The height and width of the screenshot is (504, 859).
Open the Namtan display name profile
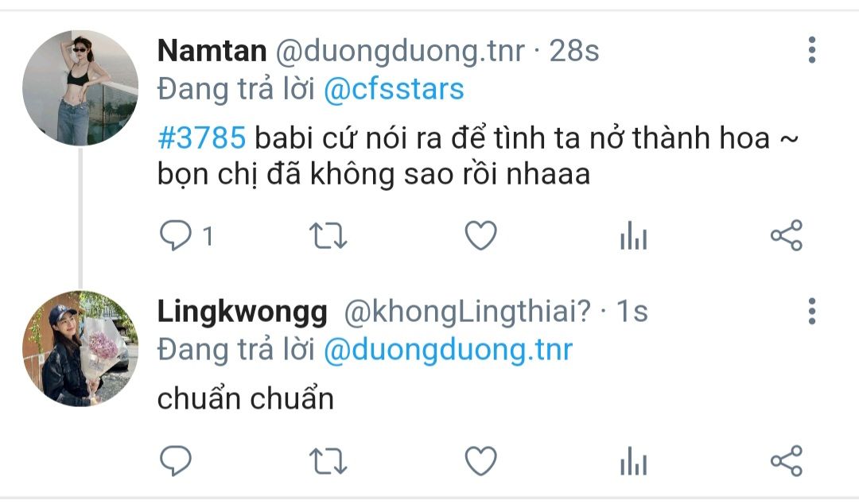tap(212, 50)
